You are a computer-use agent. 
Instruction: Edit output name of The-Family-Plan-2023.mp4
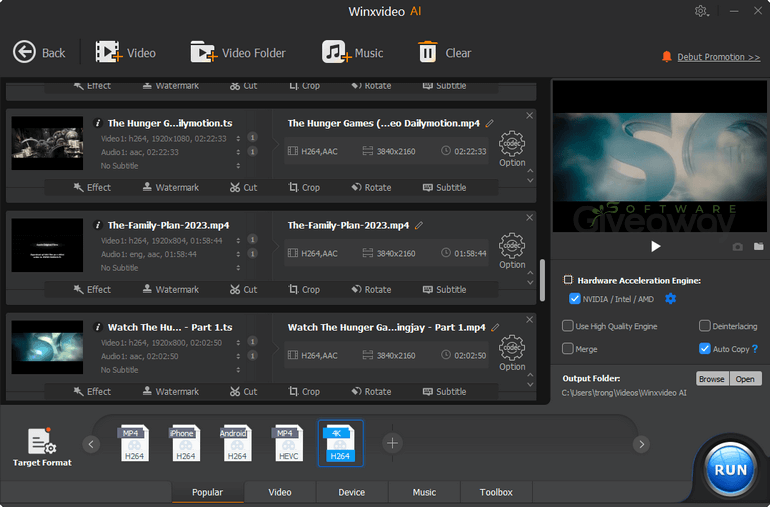coord(419,225)
